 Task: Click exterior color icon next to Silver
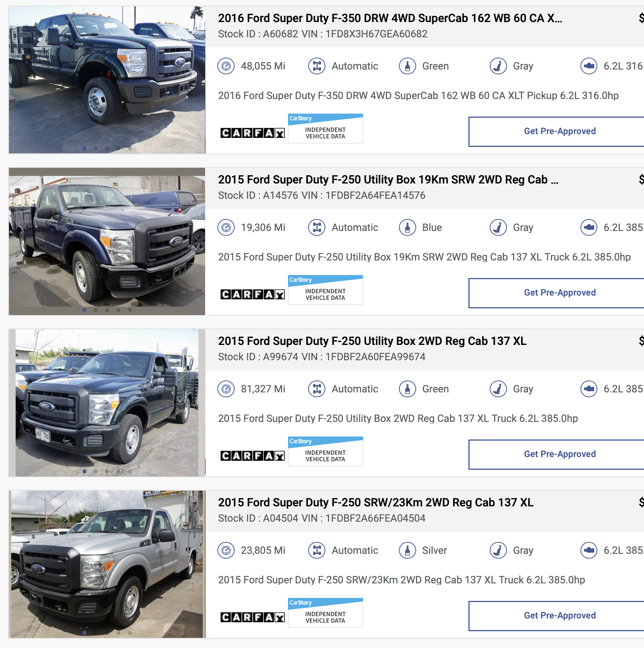tap(408, 550)
